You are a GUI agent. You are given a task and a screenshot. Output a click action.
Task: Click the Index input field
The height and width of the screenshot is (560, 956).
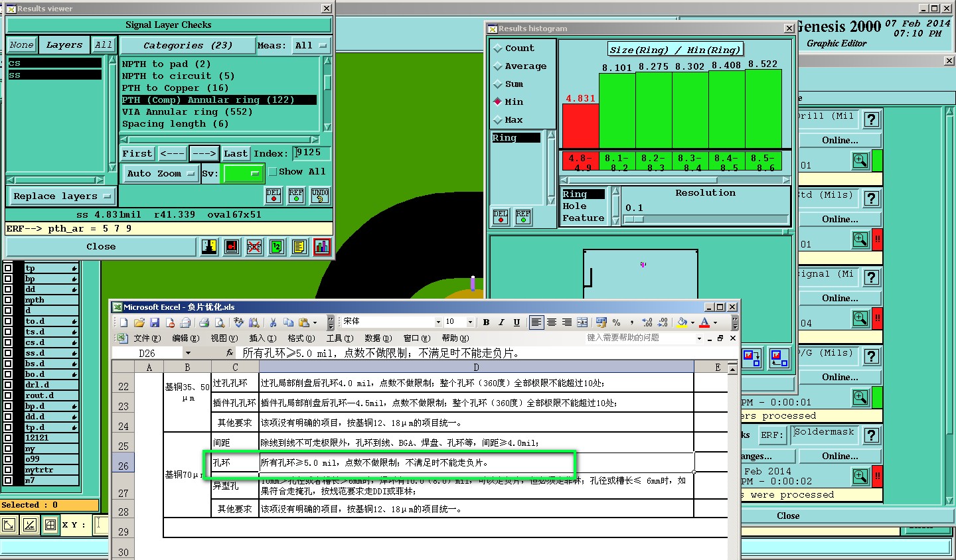click(311, 153)
